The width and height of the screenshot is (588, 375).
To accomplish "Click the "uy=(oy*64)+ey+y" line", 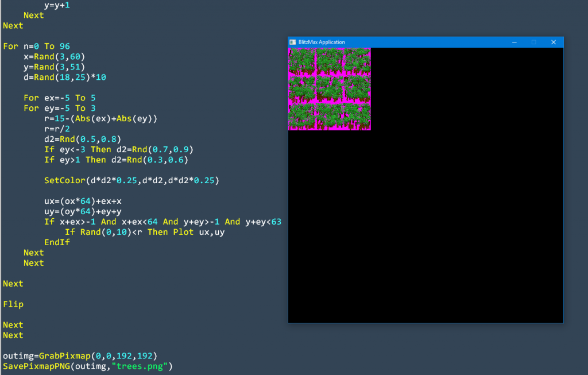I will [83, 211].
